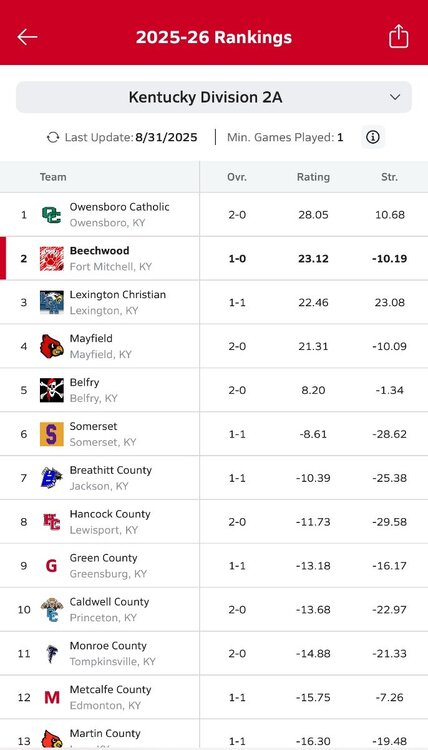Tap the back arrow icon
428x750 pixels.
click(x=27, y=37)
